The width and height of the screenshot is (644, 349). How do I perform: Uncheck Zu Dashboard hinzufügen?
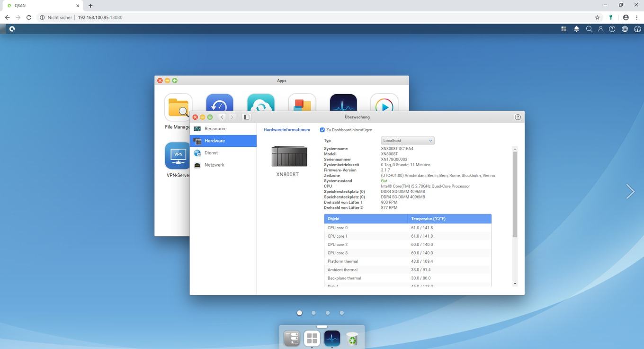point(322,130)
